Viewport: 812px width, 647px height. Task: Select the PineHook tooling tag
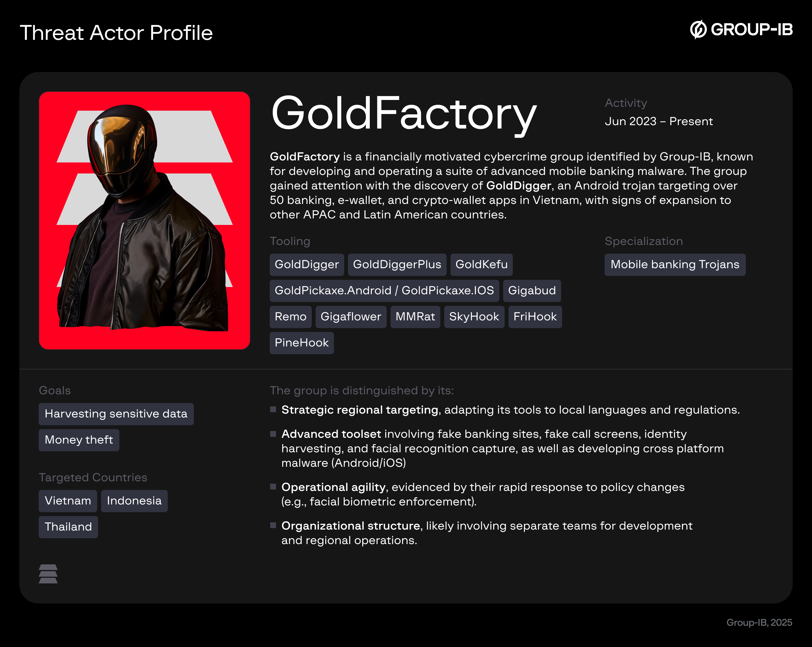click(301, 343)
